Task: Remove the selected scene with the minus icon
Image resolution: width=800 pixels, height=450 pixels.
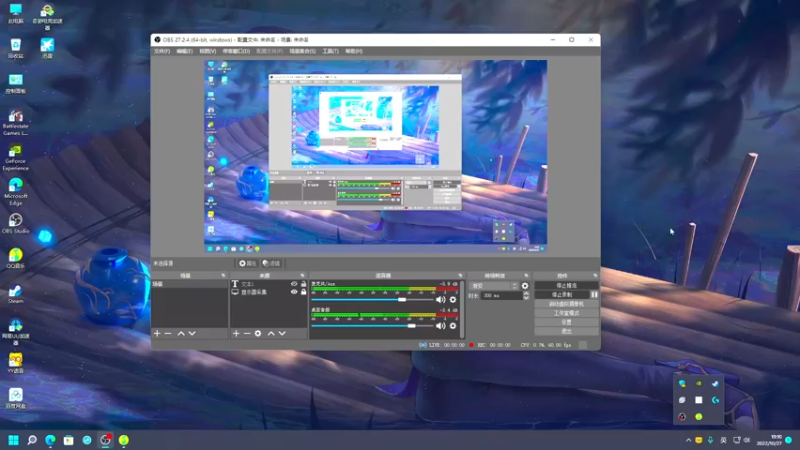Action: [168, 333]
